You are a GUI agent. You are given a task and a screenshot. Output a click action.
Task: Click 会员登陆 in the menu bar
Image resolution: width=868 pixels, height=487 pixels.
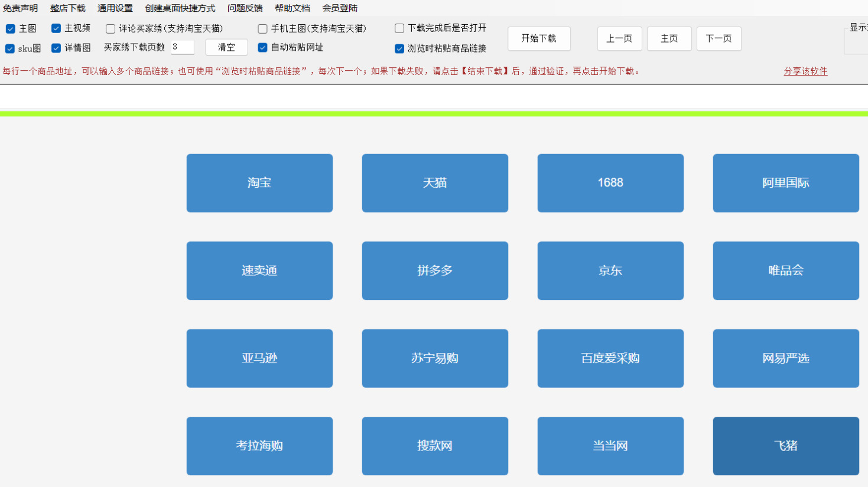coord(340,8)
